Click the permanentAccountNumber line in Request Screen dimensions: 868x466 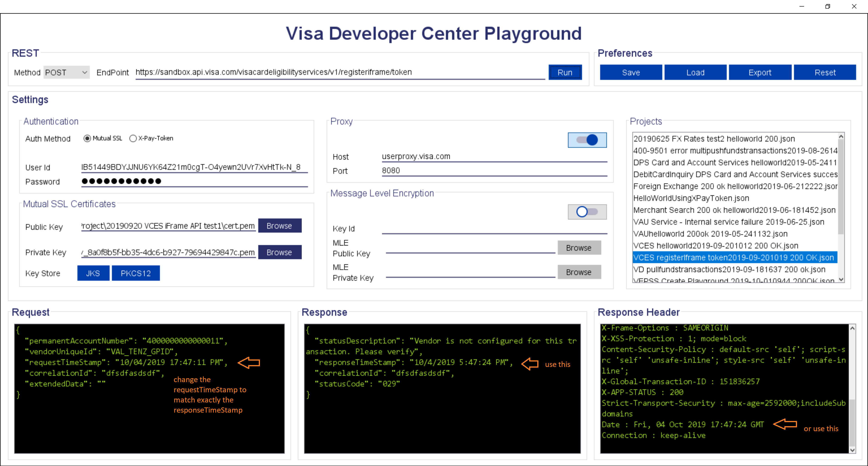(126, 340)
